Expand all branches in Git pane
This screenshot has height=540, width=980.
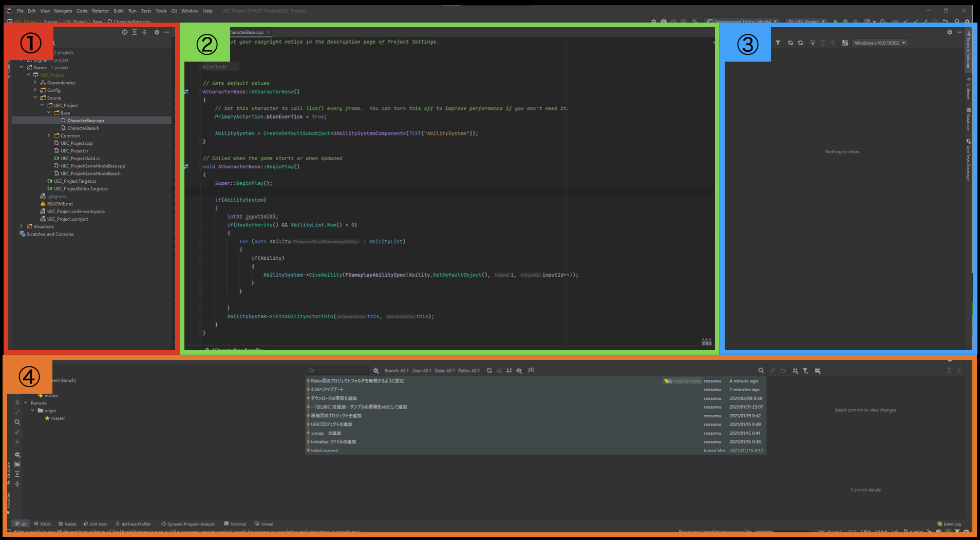(17, 474)
